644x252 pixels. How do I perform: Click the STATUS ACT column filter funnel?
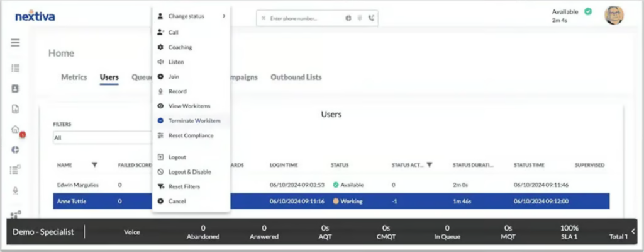click(429, 164)
